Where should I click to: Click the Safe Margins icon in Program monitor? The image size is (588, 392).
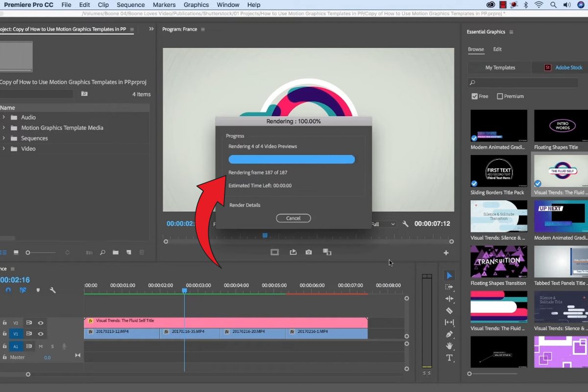pyautogui.click(x=275, y=252)
